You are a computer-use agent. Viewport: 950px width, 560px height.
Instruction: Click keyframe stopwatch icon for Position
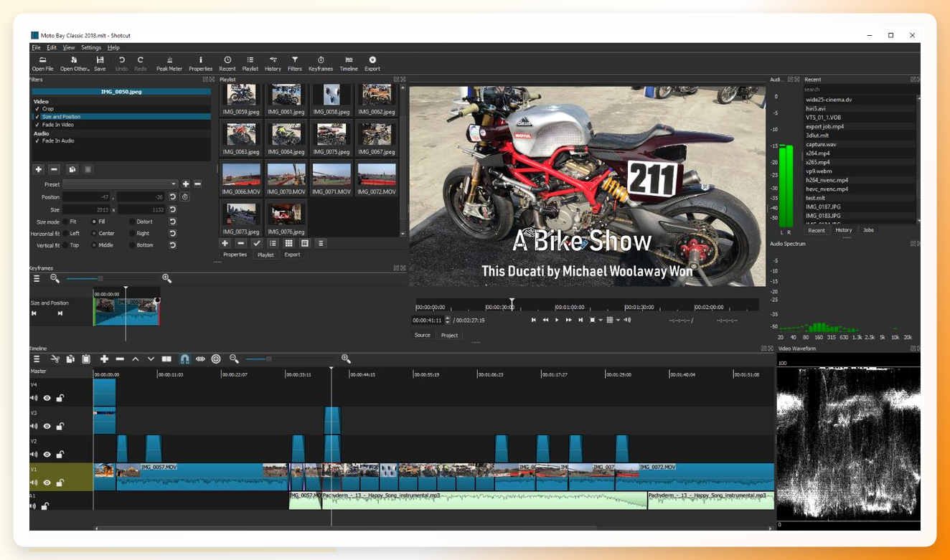point(184,196)
